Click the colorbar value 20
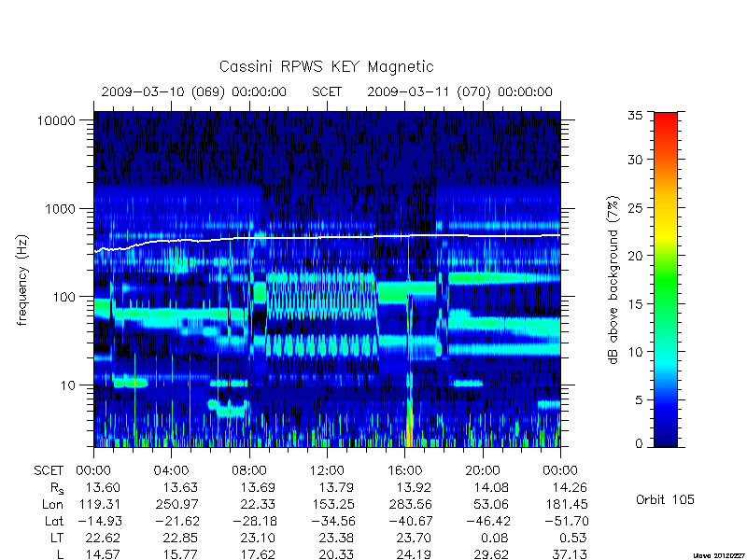The width and height of the screenshot is (747, 560). (635, 256)
